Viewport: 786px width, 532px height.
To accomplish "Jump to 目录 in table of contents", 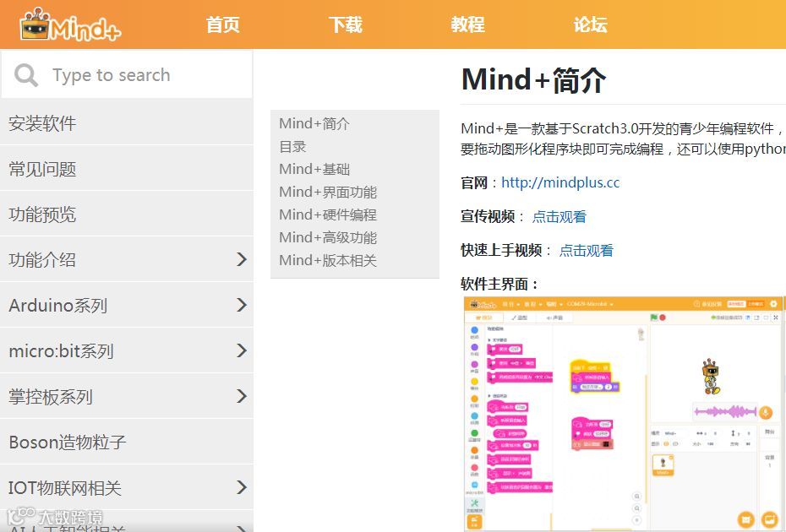I will tap(292, 146).
